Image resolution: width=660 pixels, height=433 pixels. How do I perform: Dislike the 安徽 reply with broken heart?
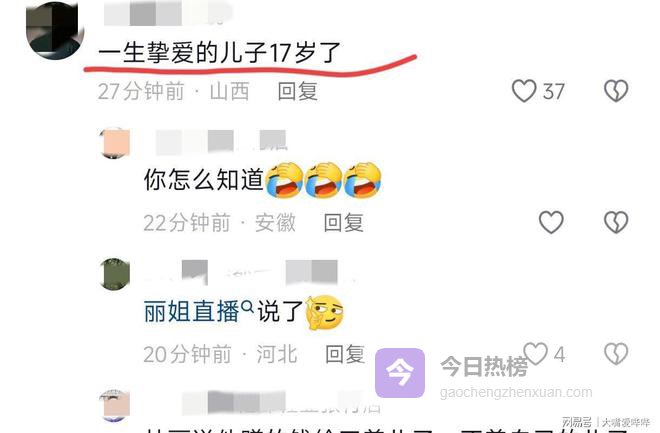tap(616, 222)
